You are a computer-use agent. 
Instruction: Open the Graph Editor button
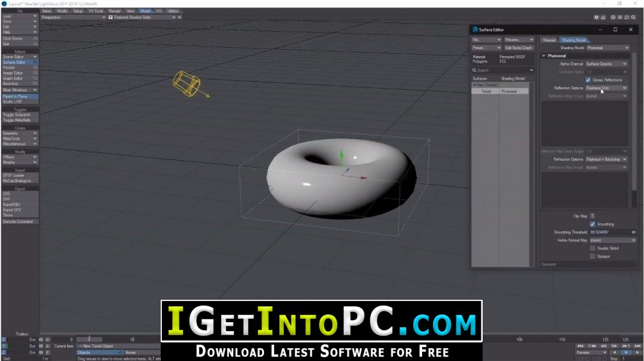tap(20, 78)
